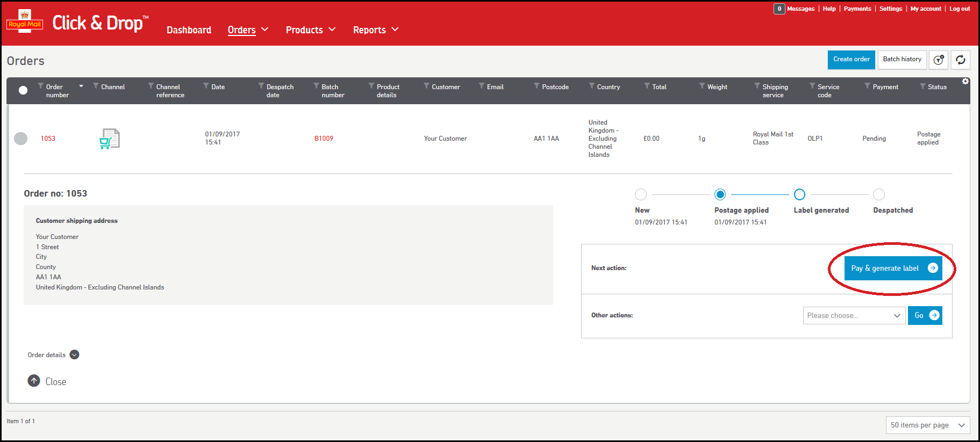Click the Pay & generate label button
The image size is (980, 442).
click(892, 268)
